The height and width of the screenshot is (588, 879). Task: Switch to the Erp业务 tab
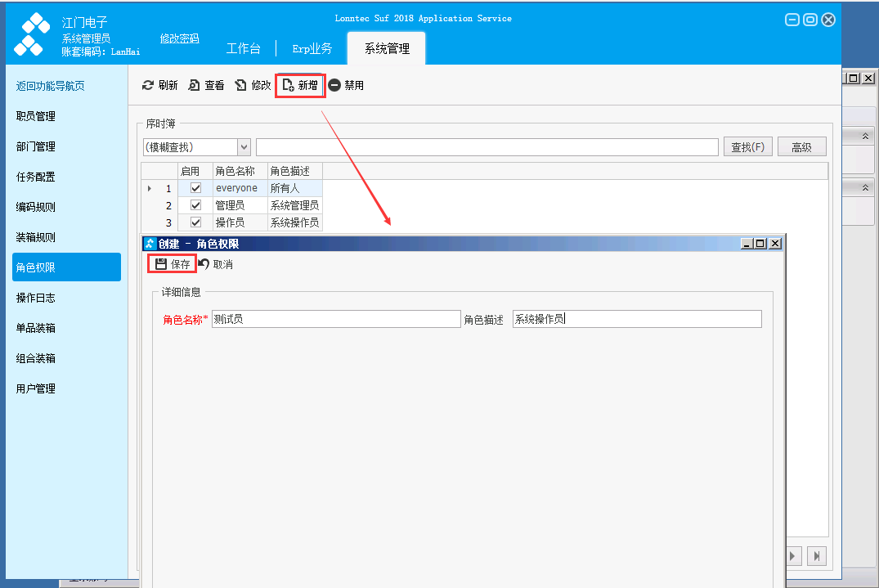tap(312, 49)
